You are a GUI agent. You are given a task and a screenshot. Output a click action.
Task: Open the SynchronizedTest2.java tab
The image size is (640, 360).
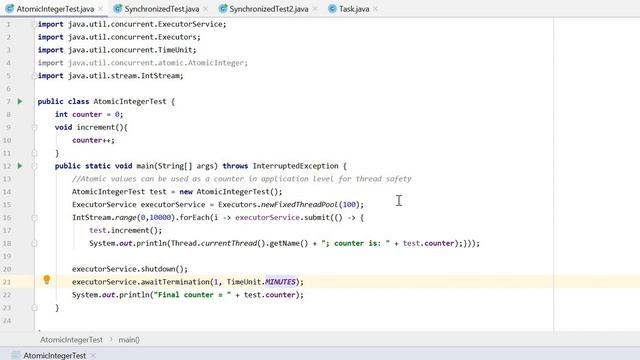pyautogui.click(x=269, y=9)
